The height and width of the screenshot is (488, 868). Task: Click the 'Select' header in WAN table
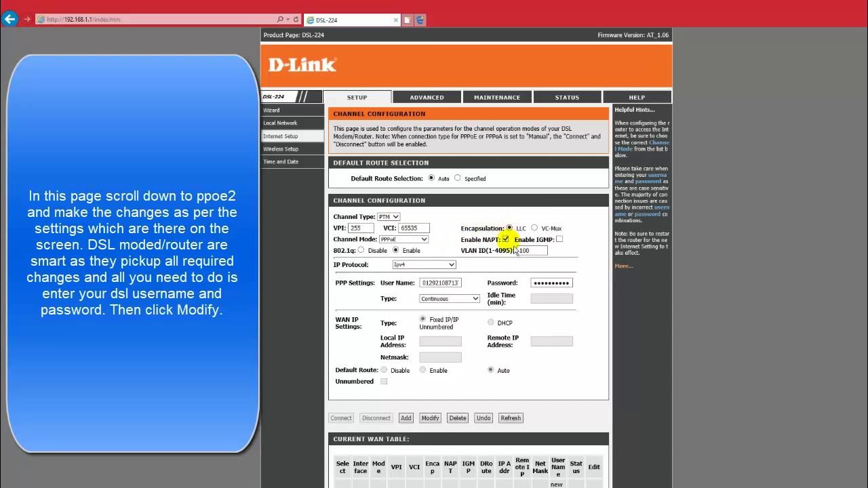coord(342,467)
